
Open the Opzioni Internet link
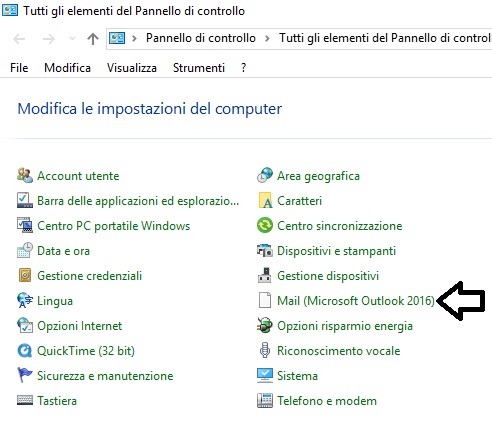(x=80, y=326)
